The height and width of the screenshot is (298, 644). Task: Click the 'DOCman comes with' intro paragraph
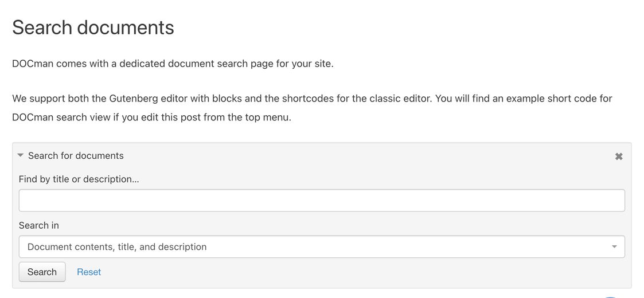[173, 64]
